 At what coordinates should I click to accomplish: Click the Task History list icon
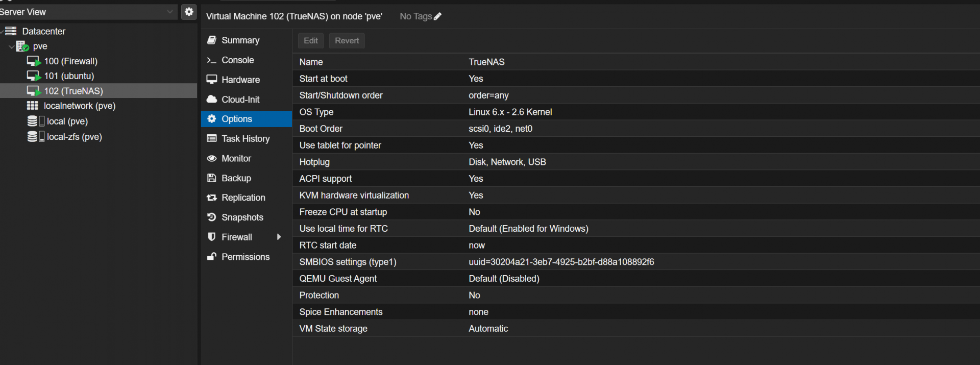click(212, 138)
